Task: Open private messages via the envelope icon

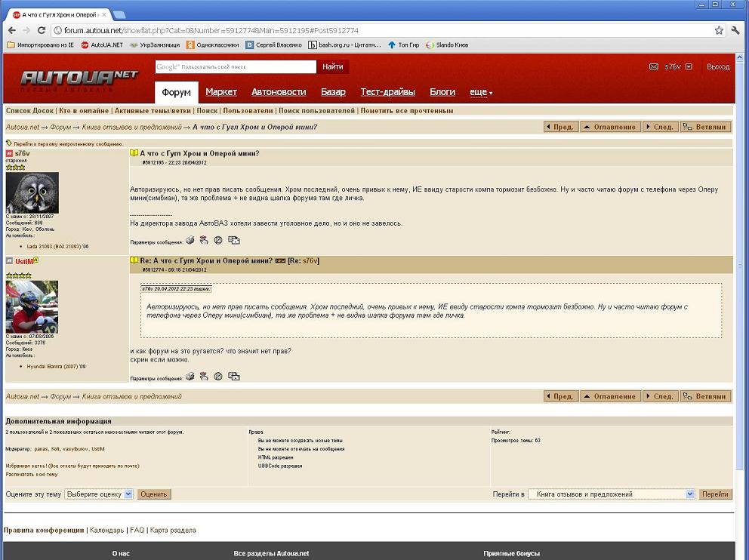Action: (x=654, y=67)
